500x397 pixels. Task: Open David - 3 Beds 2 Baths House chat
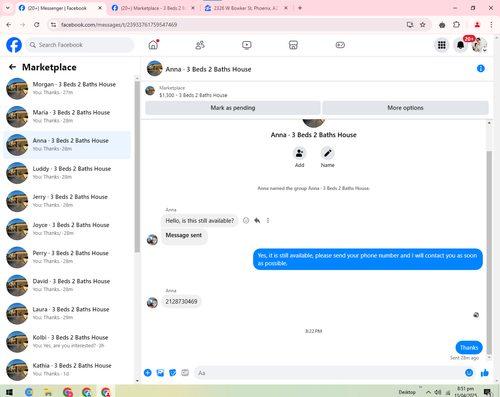tap(67, 285)
